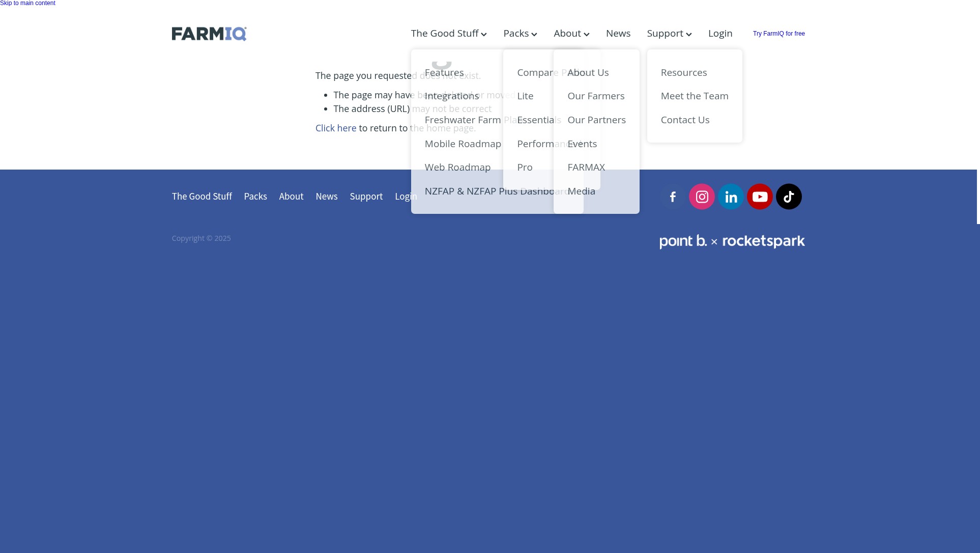Open Support footer link
Viewport: 980px width, 553px height.
coord(366,196)
